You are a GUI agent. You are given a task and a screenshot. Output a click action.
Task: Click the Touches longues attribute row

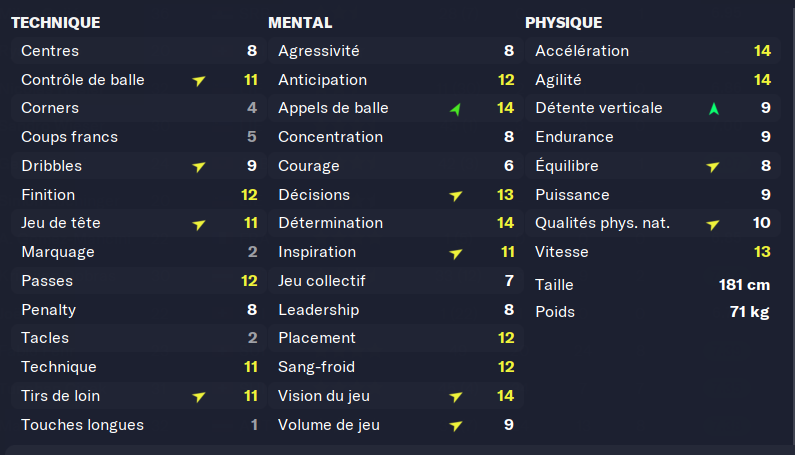(x=138, y=425)
